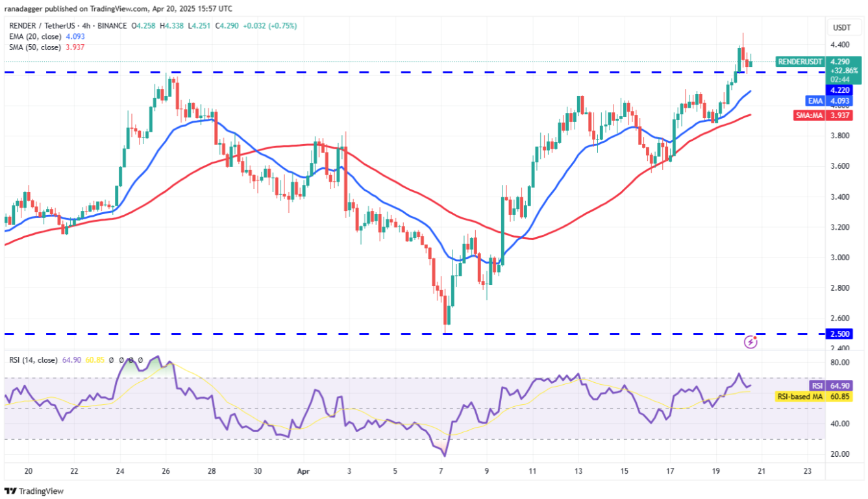Select the RSI (14, close) indicator legend
The height and width of the screenshot is (499, 868).
coord(34,359)
